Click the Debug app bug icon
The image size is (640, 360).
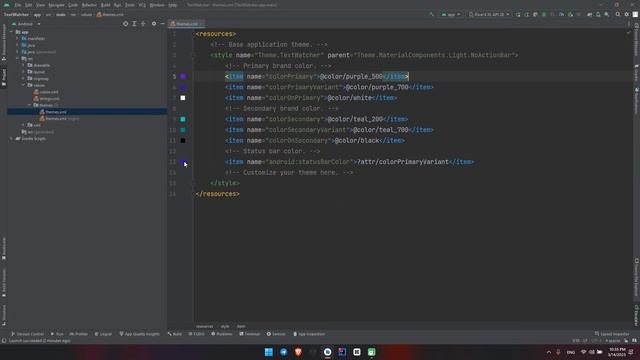(x=544, y=14)
